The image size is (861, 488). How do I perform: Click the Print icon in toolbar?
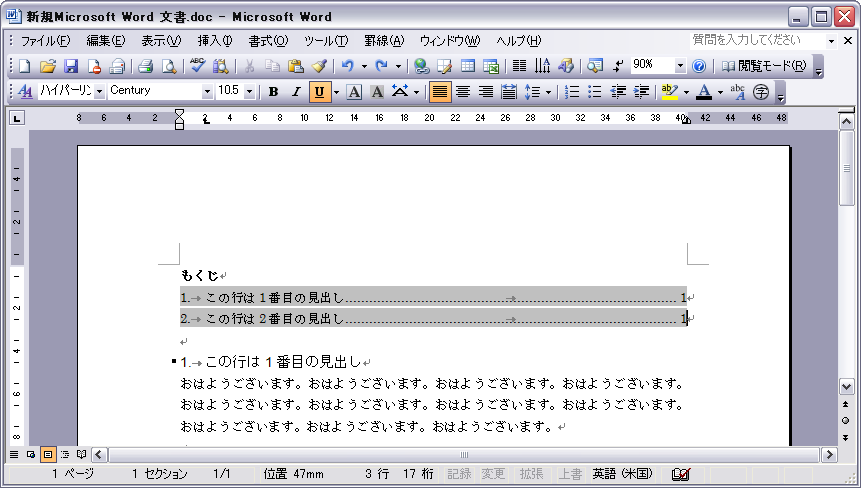coord(146,66)
